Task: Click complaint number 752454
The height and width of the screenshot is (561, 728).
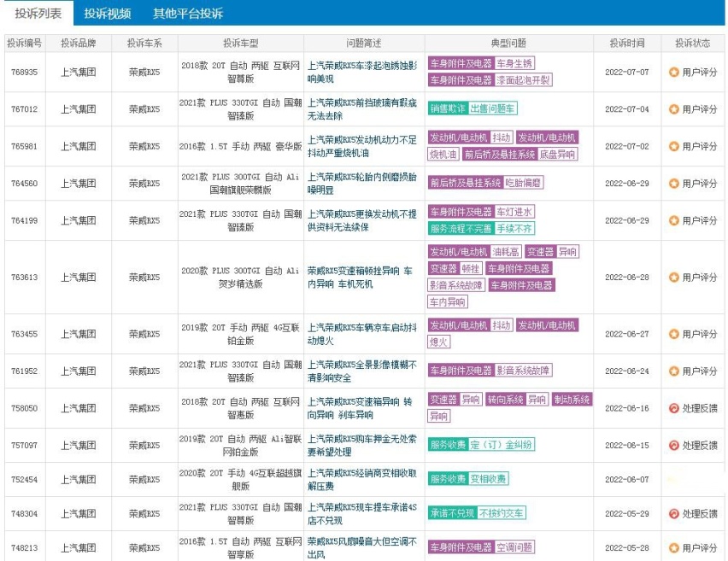Action: click(x=24, y=479)
